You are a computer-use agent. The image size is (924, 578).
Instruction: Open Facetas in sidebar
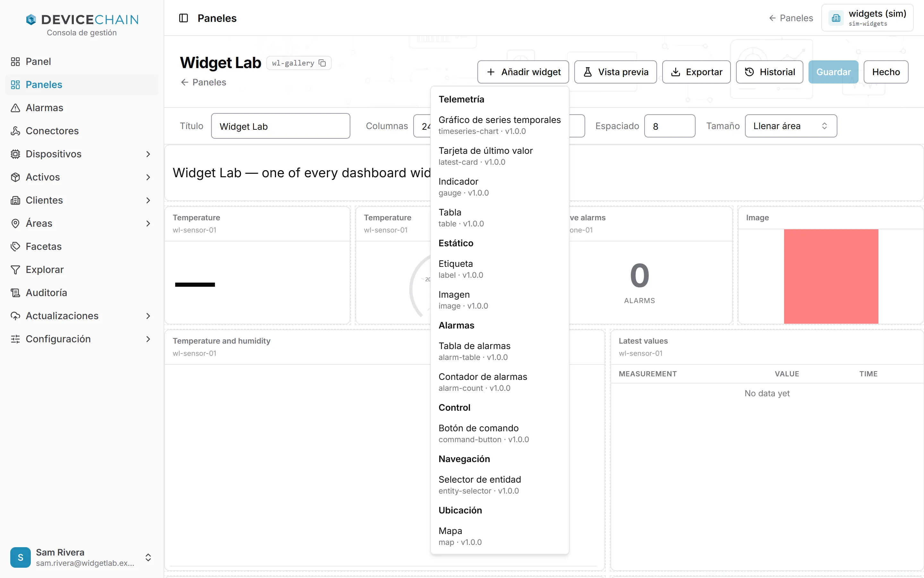click(x=81, y=246)
